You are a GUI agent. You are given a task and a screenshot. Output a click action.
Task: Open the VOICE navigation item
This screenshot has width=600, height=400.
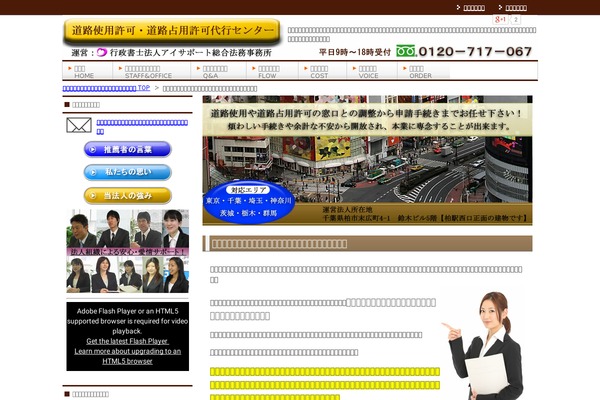pos(372,72)
